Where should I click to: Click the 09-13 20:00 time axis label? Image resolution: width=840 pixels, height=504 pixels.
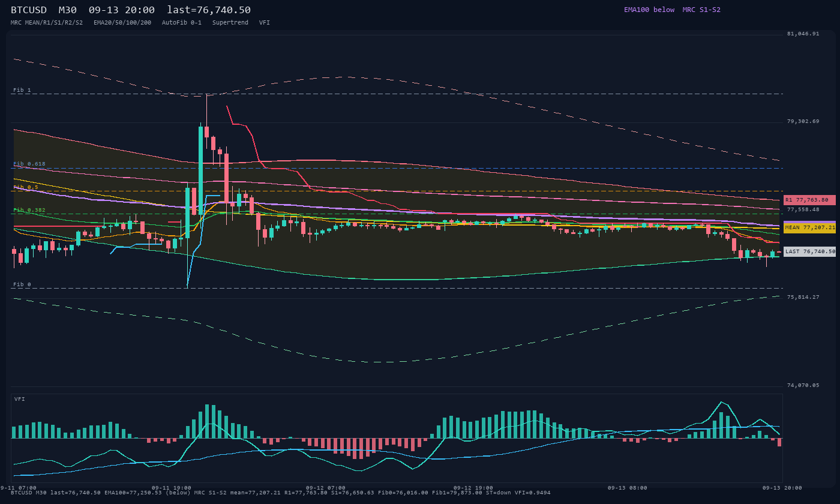click(782, 488)
